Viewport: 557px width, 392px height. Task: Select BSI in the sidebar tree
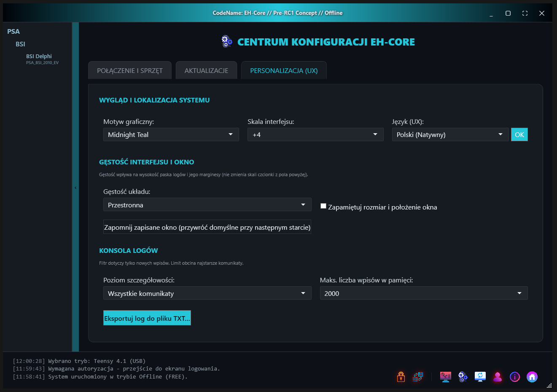[x=20, y=44]
